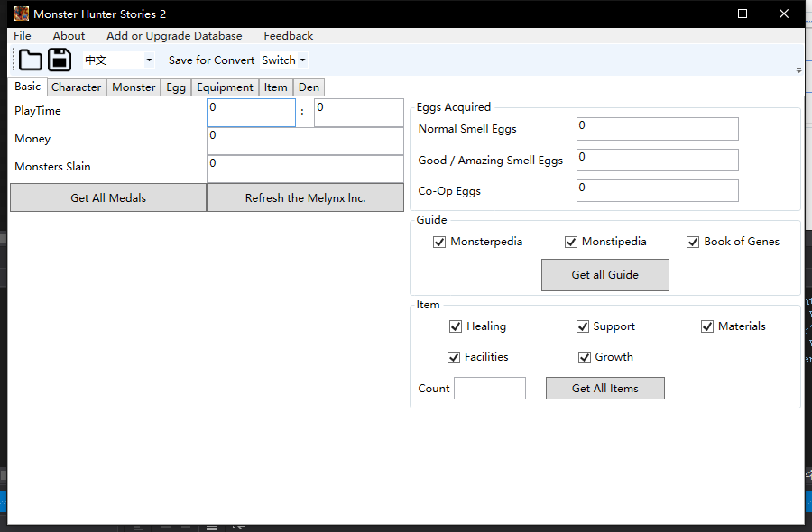Open the About menu
Image resolution: width=812 pixels, height=532 pixels.
(69, 36)
